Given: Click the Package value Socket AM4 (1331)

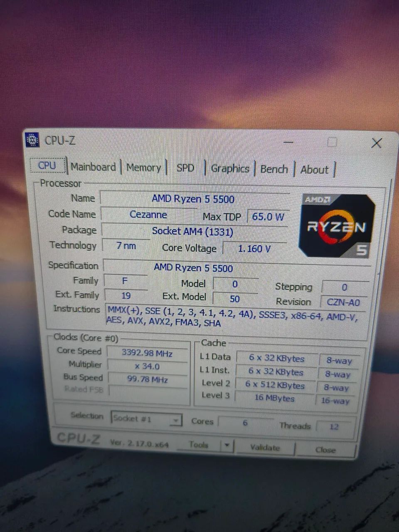Looking at the screenshot, I should (x=193, y=232).
